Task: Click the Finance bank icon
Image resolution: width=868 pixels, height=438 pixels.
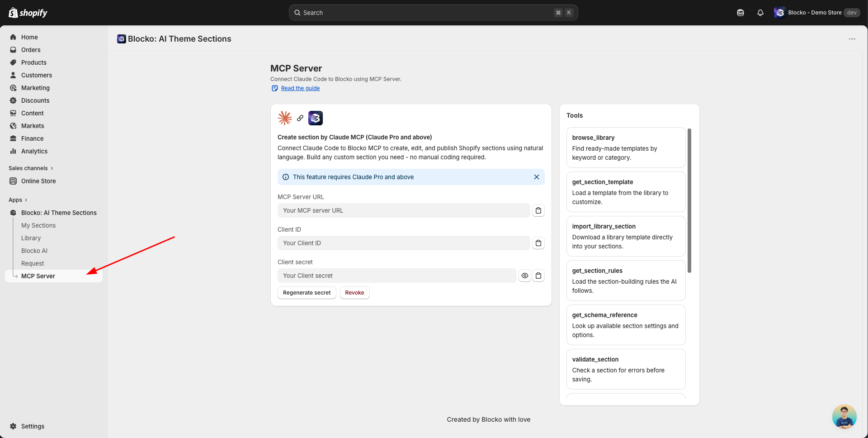Action: 13,138
